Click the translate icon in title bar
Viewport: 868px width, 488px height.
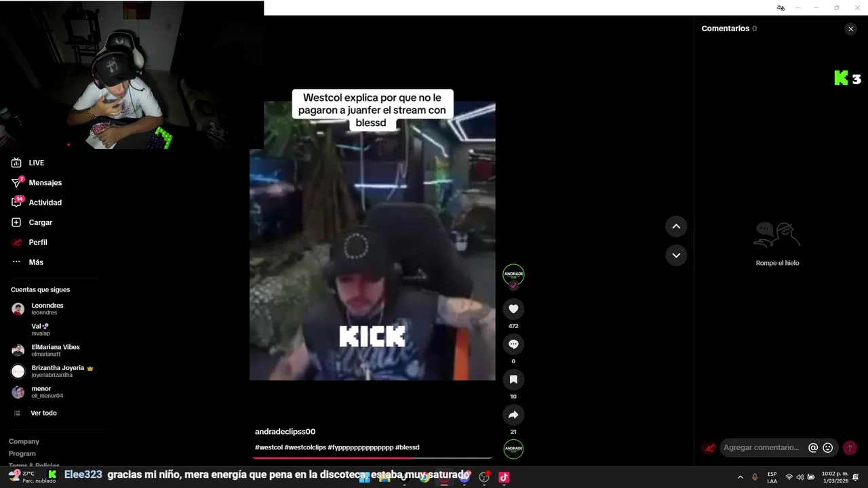coord(781,7)
